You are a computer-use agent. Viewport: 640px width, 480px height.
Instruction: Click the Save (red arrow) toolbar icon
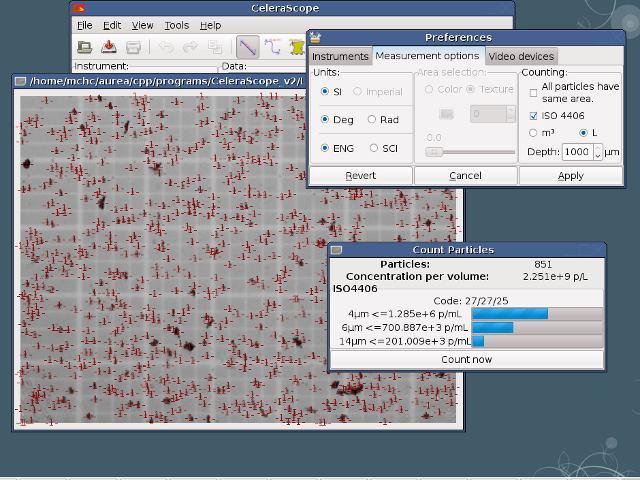(x=109, y=47)
